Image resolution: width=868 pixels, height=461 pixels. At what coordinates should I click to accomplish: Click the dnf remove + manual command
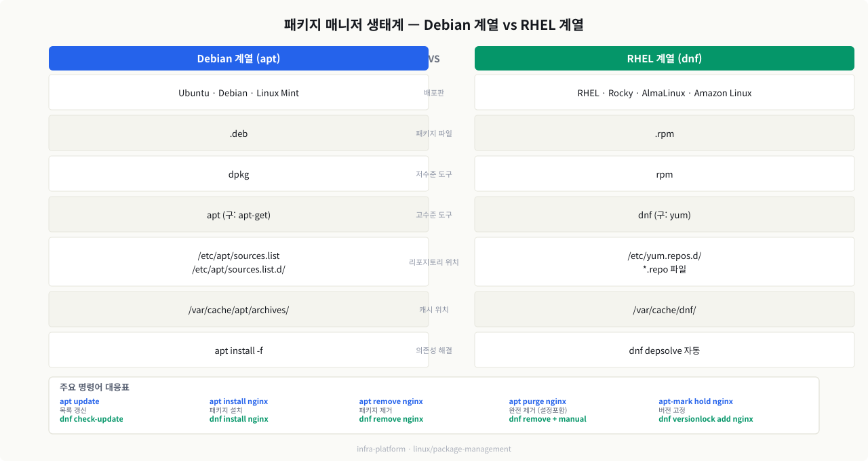(x=548, y=419)
